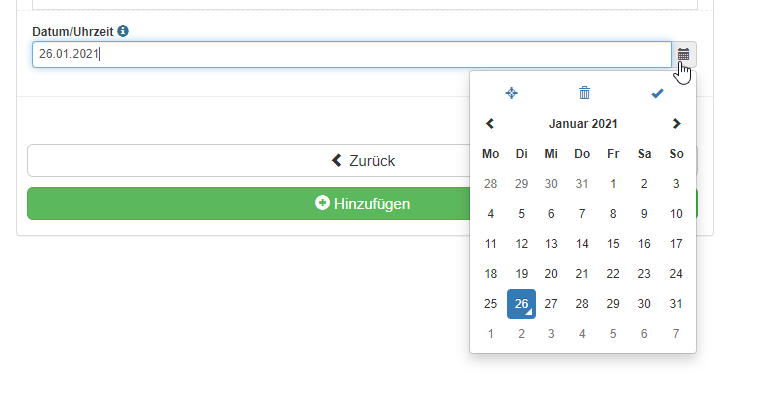Select day 9 in the calendar

coord(644,214)
